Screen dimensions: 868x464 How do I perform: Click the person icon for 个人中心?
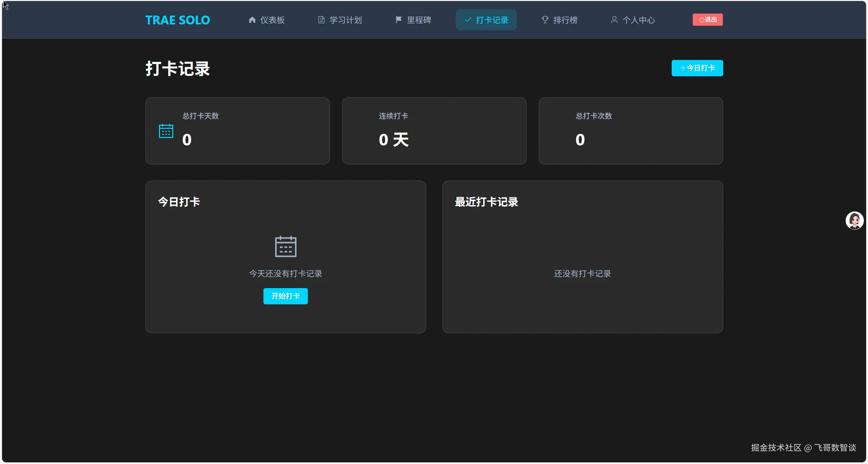click(x=614, y=20)
